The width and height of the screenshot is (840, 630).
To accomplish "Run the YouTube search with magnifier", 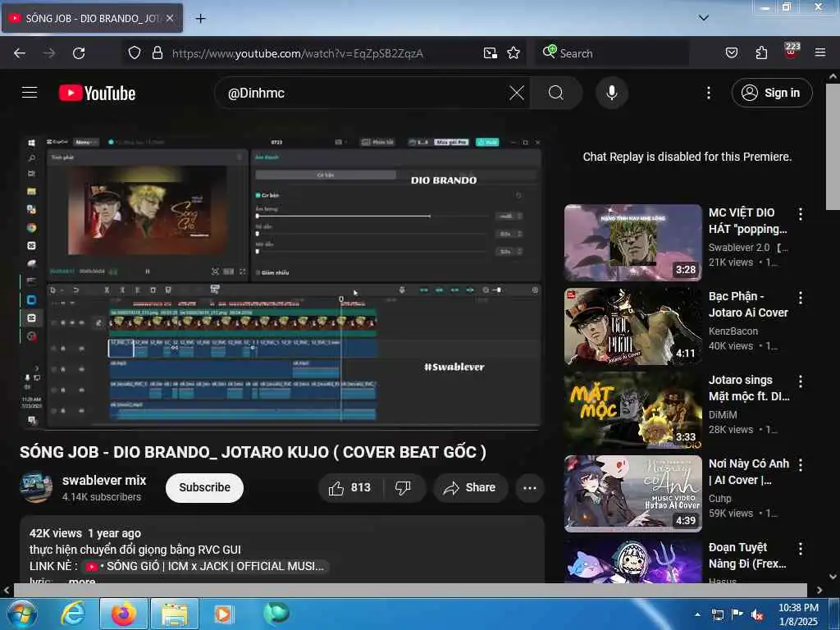I will 556,94.
